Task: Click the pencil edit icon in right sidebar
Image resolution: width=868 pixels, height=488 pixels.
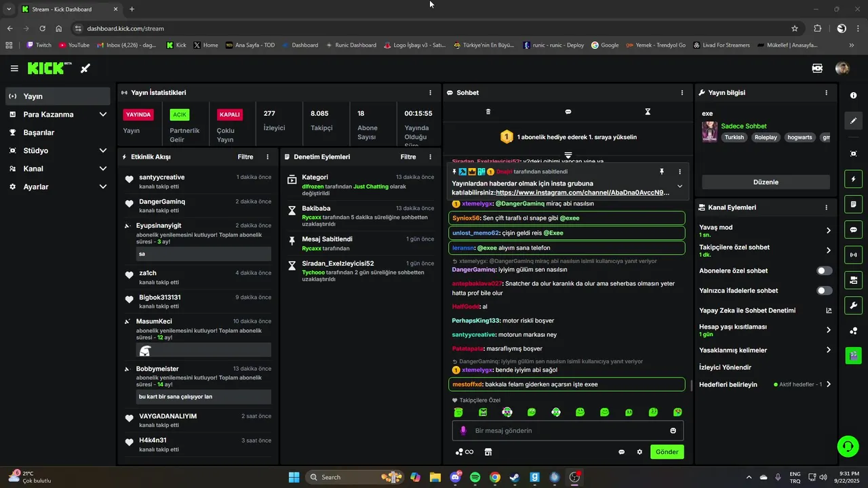Action: click(x=854, y=121)
